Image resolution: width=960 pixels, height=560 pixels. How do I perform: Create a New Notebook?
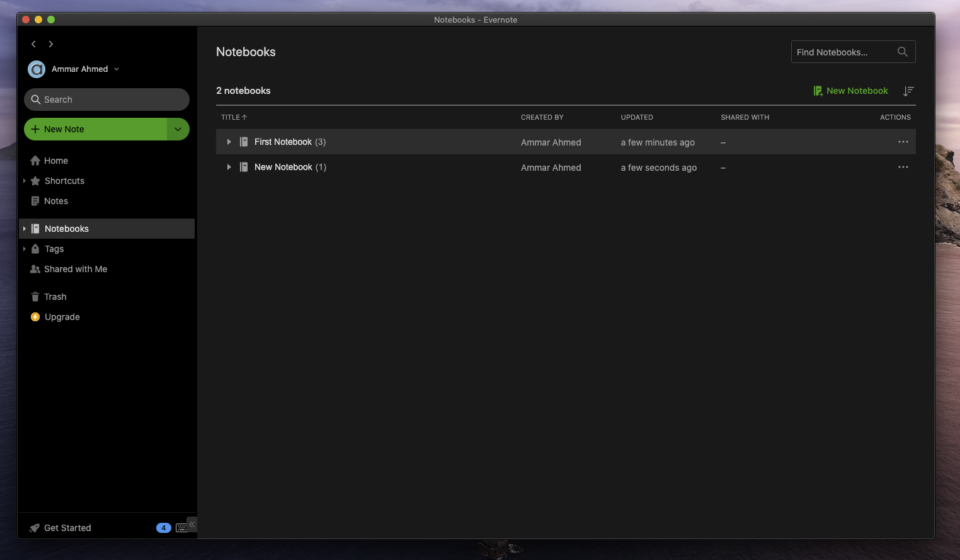pos(850,91)
